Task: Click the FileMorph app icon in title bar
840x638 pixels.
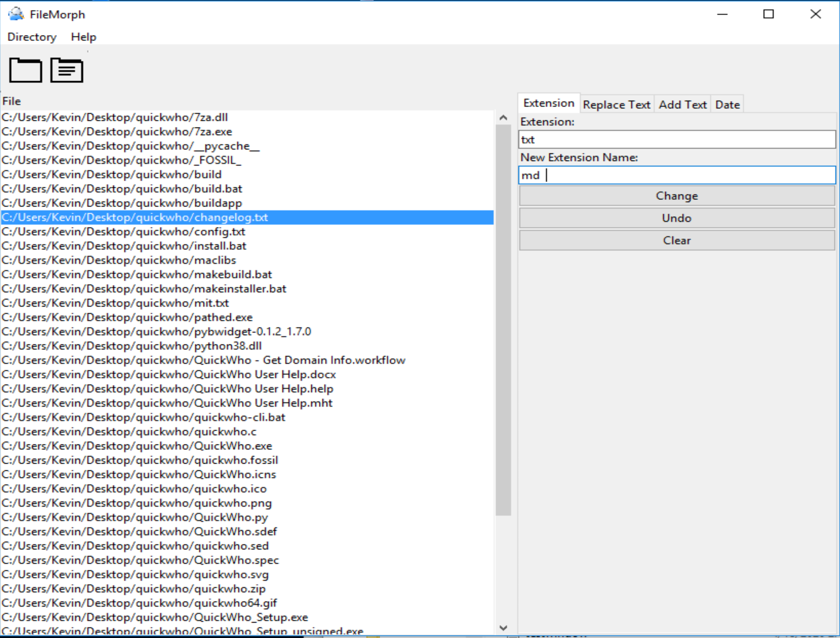Action: pyautogui.click(x=16, y=14)
